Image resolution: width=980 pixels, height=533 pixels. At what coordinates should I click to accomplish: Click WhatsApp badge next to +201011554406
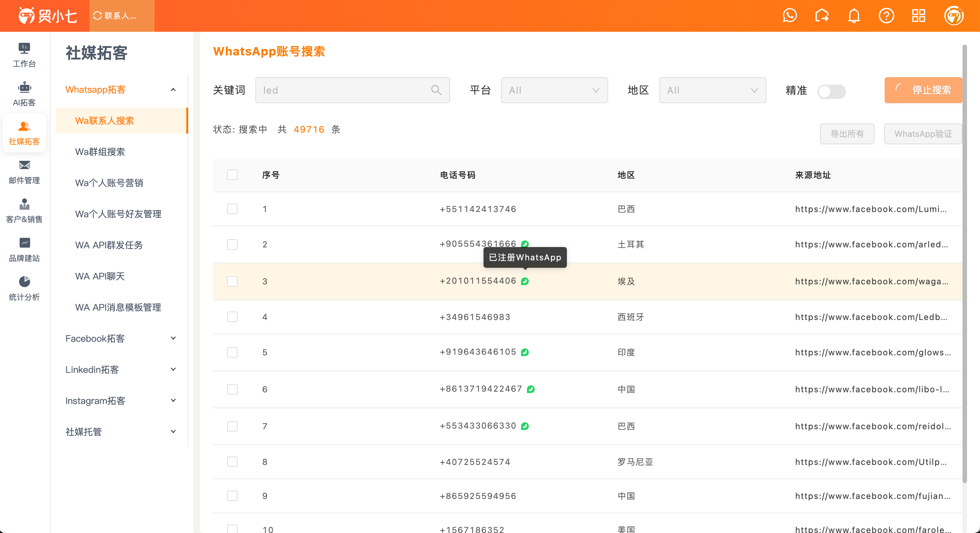click(x=525, y=281)
